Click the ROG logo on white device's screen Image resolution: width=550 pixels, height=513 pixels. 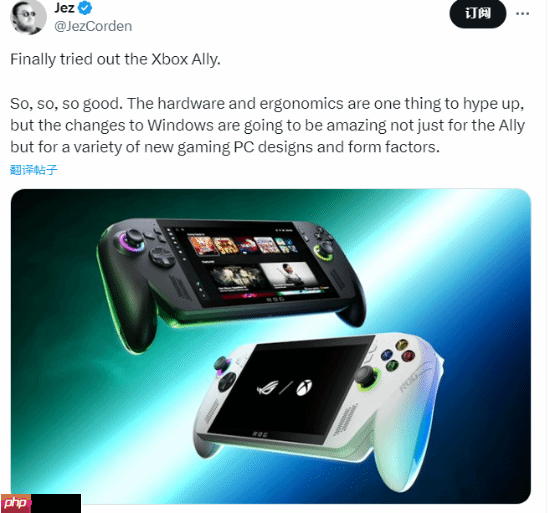(268, 387)
